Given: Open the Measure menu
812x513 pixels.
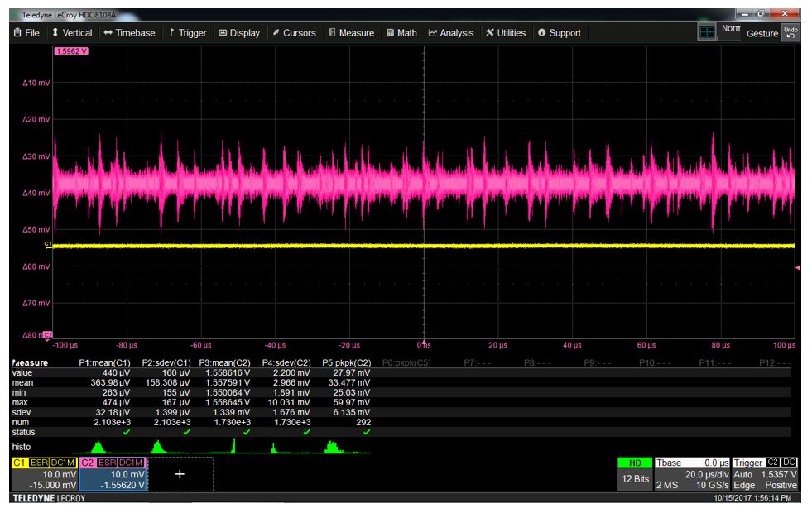Looking at the screenshot, I should click(351, 33).
